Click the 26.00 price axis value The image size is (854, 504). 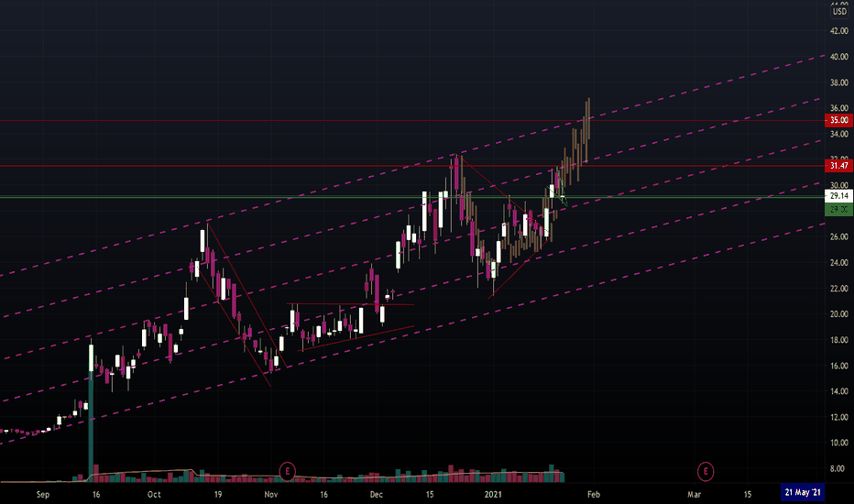838,237
